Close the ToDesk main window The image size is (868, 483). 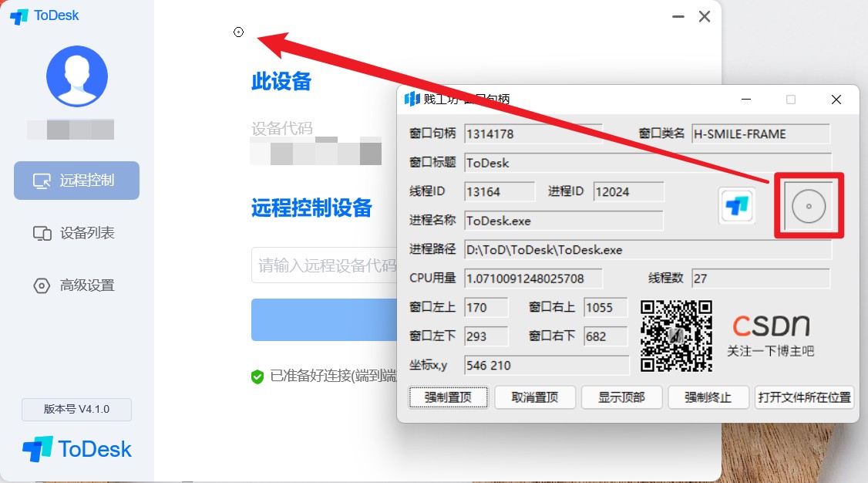704,17
